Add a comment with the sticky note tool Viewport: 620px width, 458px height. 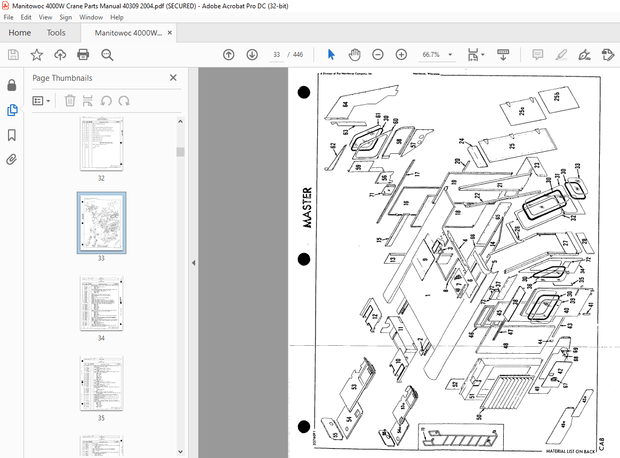pos(537,55)
